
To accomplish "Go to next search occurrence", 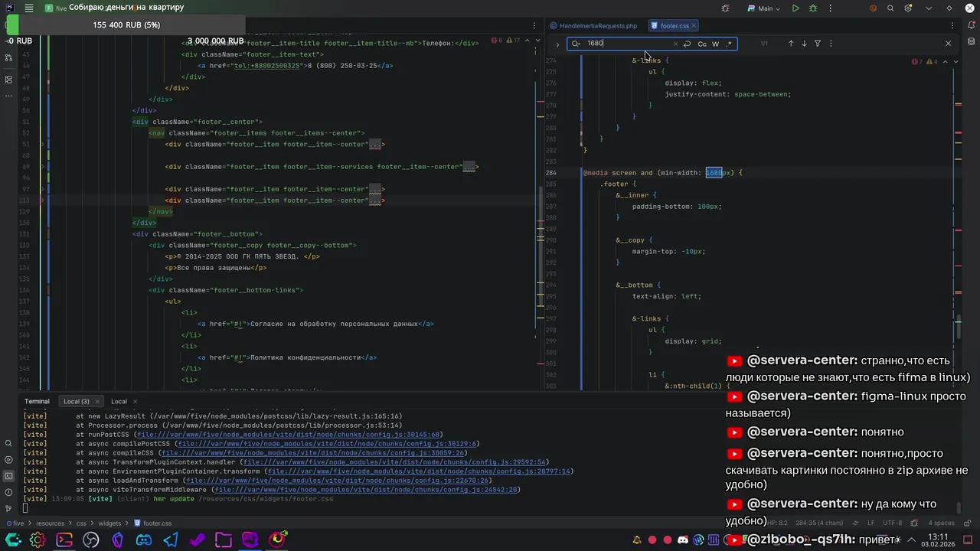I will pyautogui.click(x=804, y=44).
